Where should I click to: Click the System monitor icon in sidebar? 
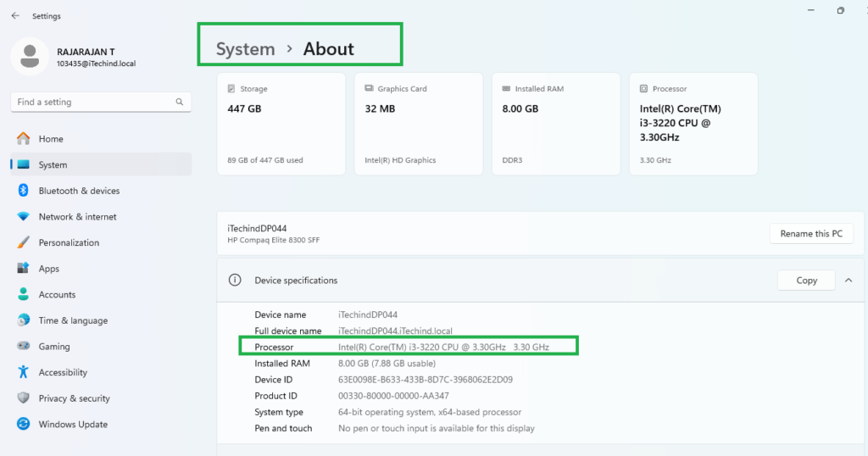coord(23,164)
